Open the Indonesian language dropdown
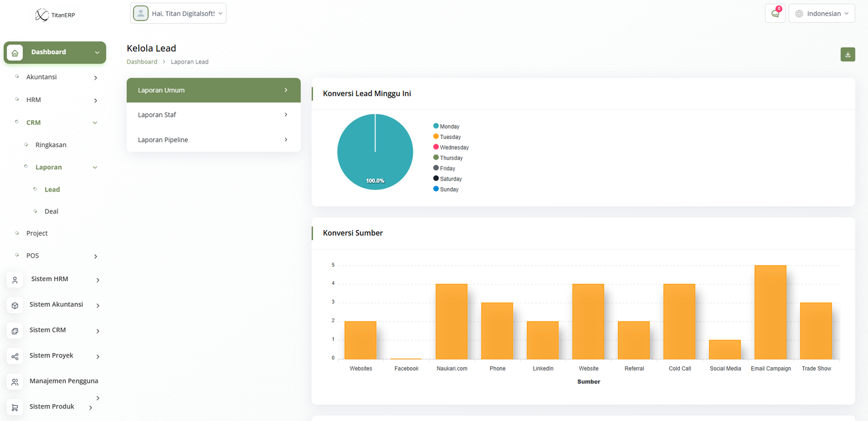 (821, 14)
